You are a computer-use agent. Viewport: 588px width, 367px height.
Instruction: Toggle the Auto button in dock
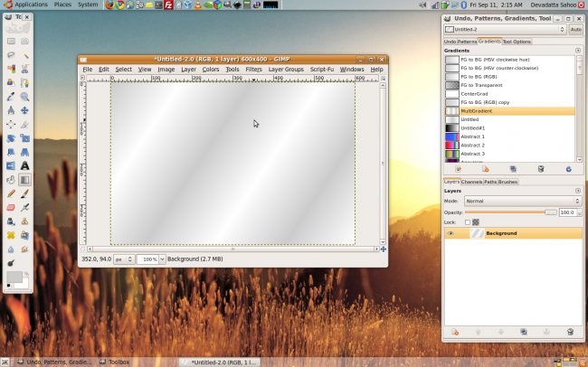click(x=575, y=29)
